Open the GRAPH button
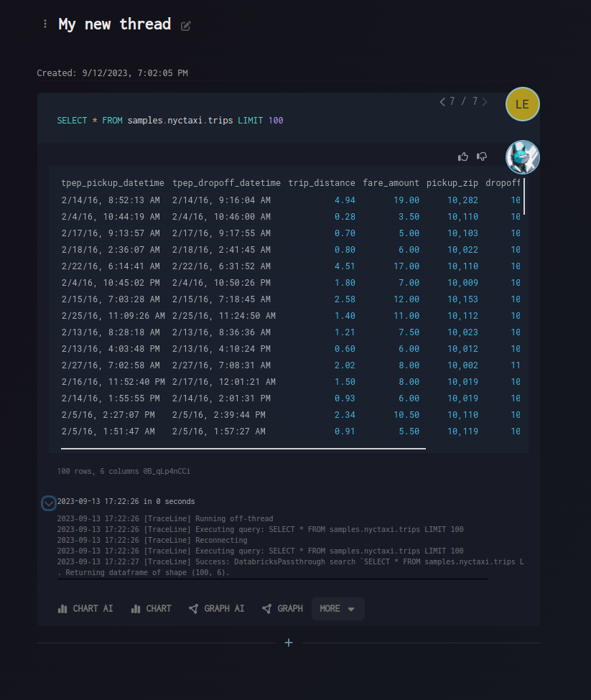 tap(282, 609)
